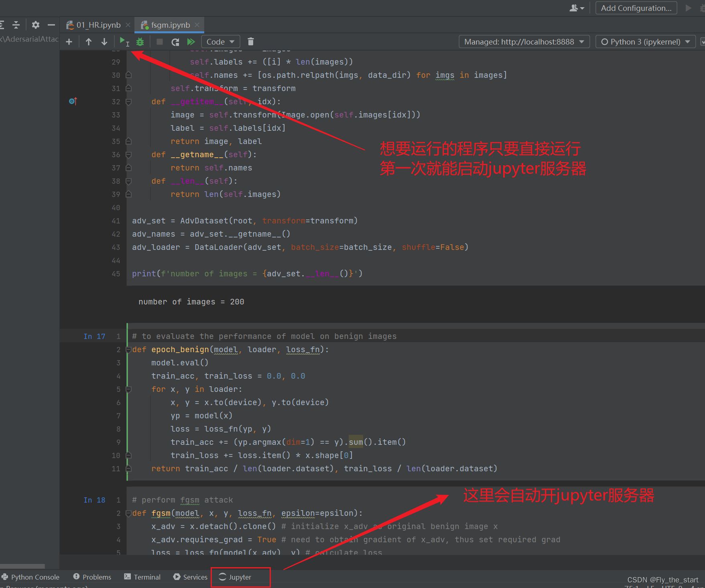705x588 pixels.
Task: Fold the for loop at line 5
Action: pyautogui.click(x=128, y=389)
